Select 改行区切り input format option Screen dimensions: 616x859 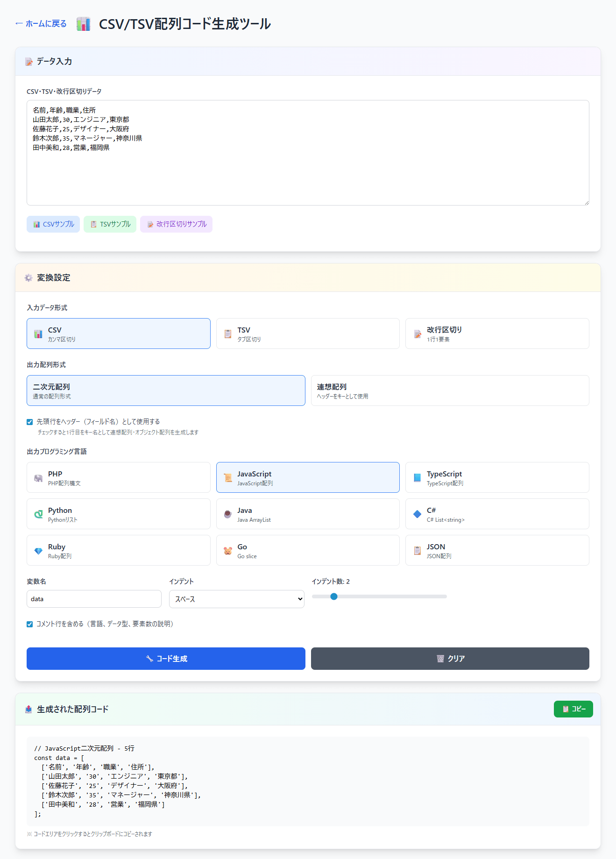pos(496,334)
